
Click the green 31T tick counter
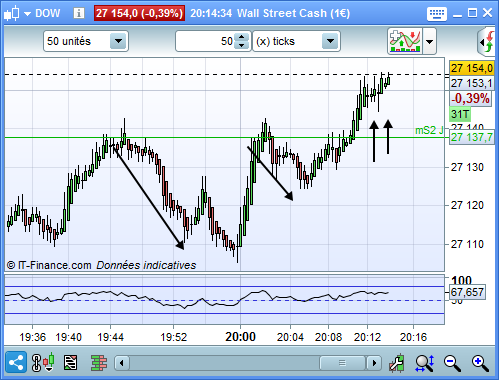[x=460, y=114]
